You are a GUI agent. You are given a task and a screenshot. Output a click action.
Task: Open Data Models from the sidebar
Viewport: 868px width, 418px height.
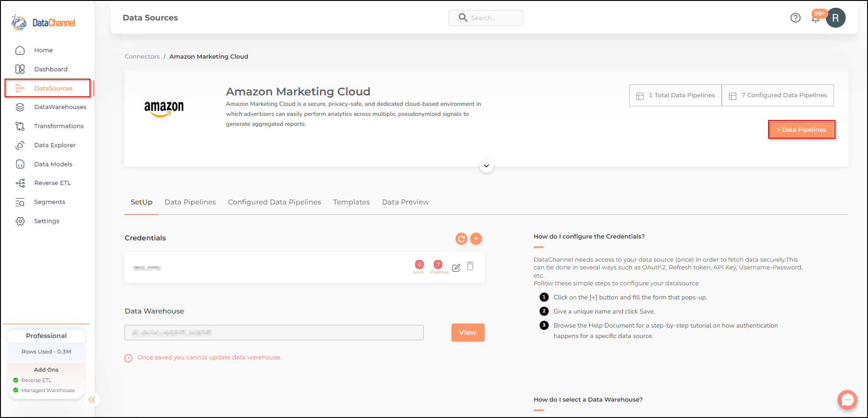53,164
